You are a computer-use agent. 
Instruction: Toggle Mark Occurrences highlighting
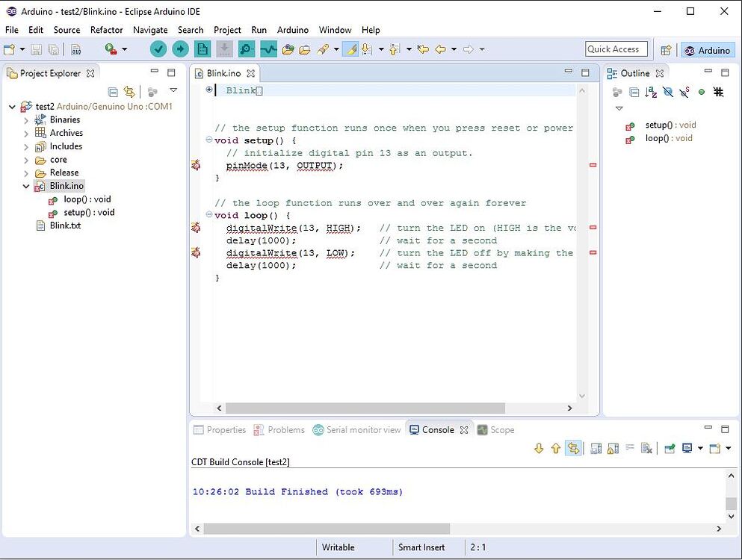(x=351, y=49)
